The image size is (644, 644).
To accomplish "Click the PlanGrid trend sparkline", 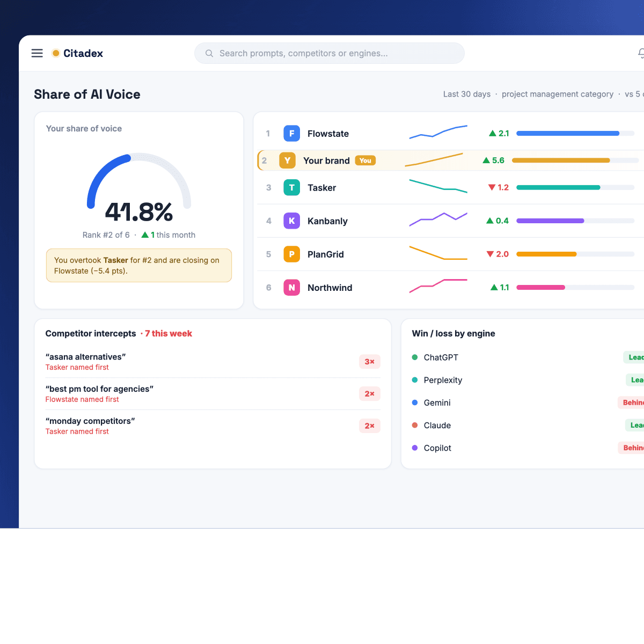I will pyautogui.click(x=438, y=253).
